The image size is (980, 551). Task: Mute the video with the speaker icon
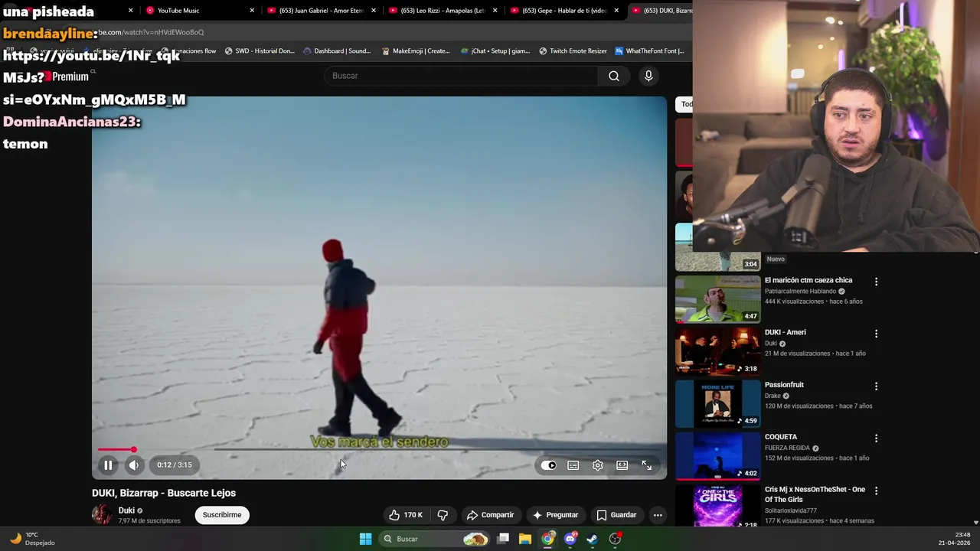pyautogui.click(x=134, y=465)
